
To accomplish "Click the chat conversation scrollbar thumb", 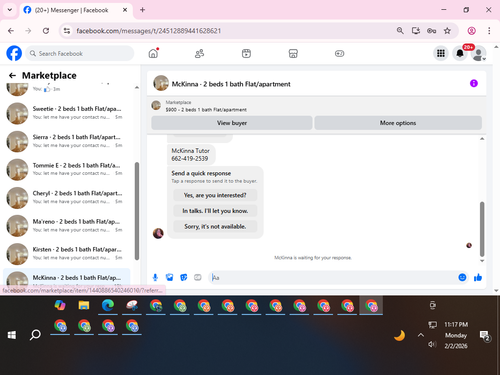I will [x=482, y=229].
